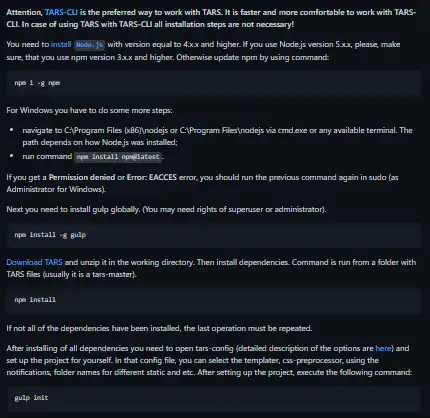Follow the blue "install" link

[x=61, y=44]
